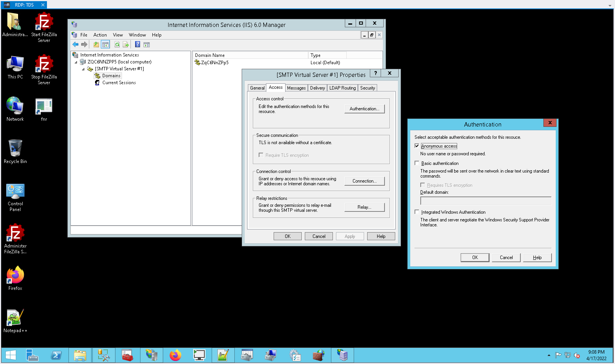Image resolution: width=615 pixels, height=364 pixels.
Task: Open the Start FileZilla Server desktop icon
Action: pos(44,27)
